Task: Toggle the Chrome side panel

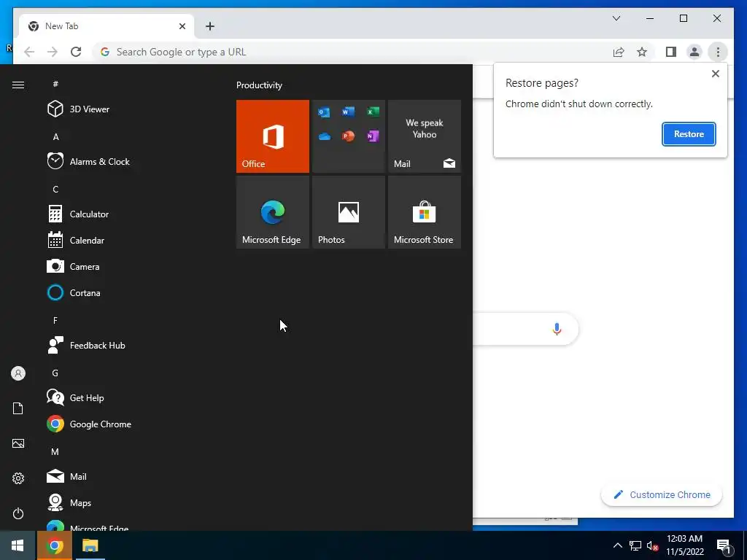Action: point(671,52)
